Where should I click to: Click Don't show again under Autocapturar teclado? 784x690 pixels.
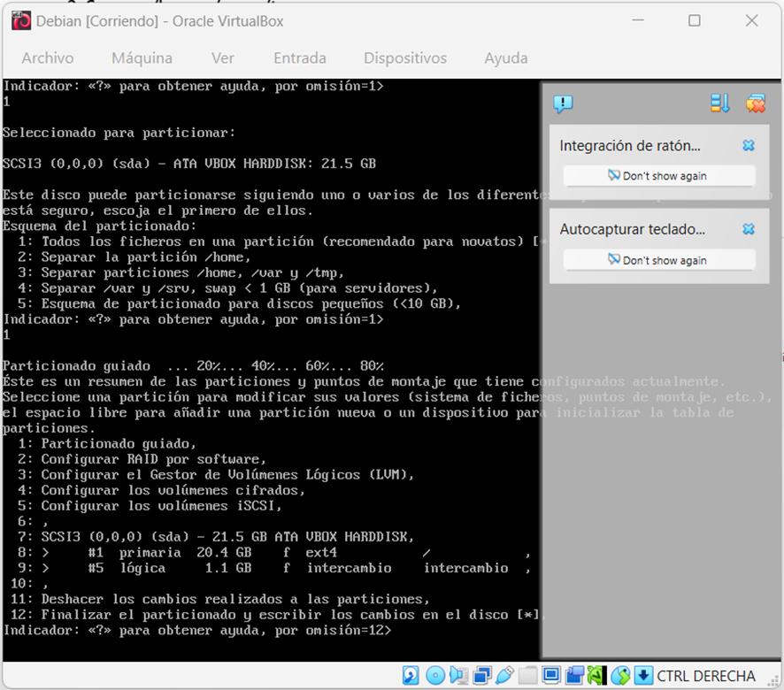point(659,260)
